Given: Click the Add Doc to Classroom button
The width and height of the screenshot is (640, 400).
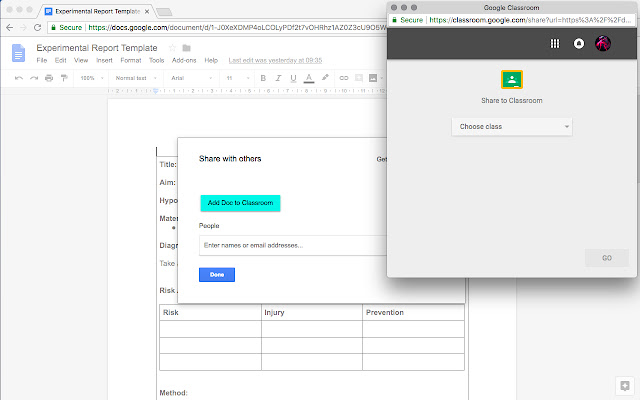Looking at the screenshot, I should point(240,202).
